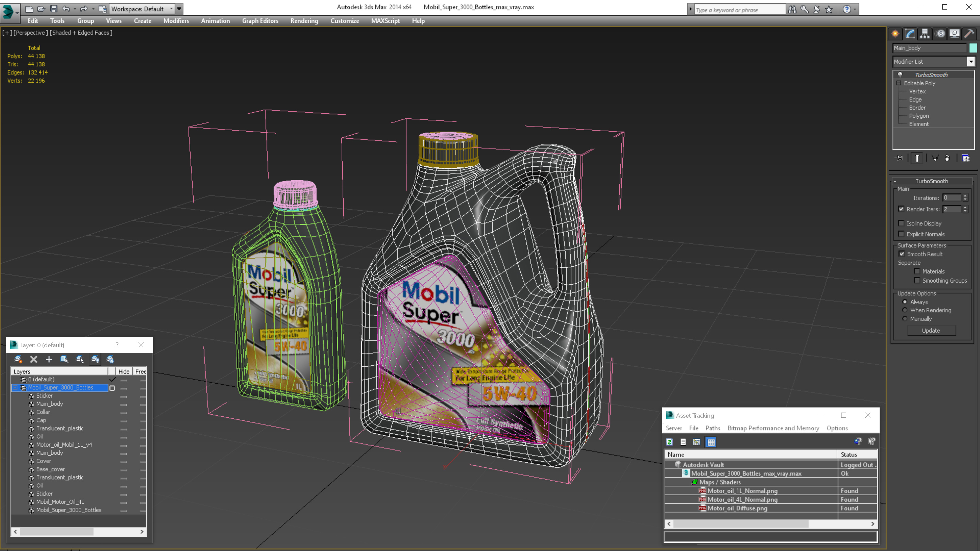Click Make Unique icon under modifier stack

(x=935, y=158)
